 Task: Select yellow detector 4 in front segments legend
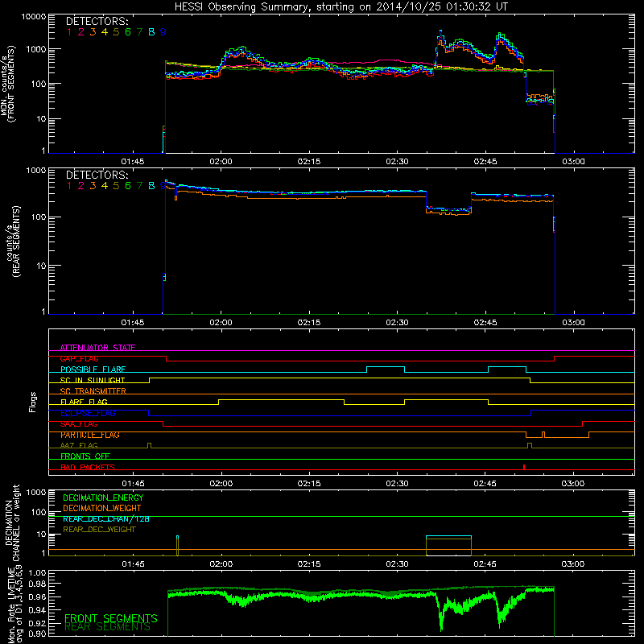click(105, 32)
